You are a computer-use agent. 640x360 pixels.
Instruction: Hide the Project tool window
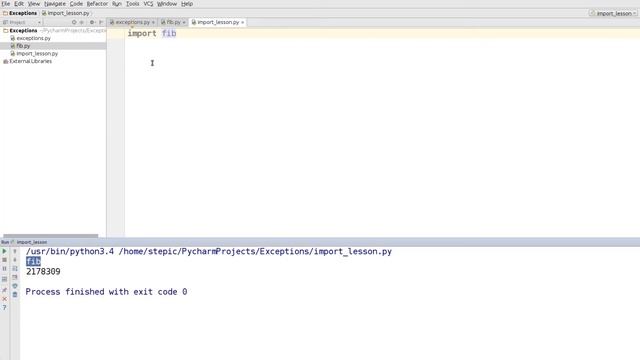click(x=101, y=22)
